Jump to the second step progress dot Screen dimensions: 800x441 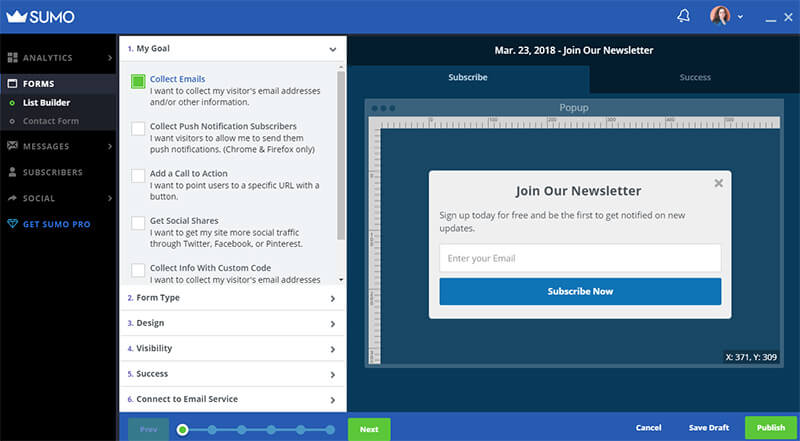pyautogui.click(x=212, y=430)
